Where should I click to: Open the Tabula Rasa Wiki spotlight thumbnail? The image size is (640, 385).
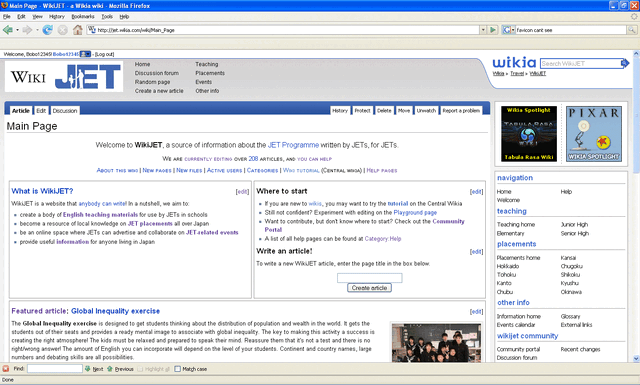(529, 134)
